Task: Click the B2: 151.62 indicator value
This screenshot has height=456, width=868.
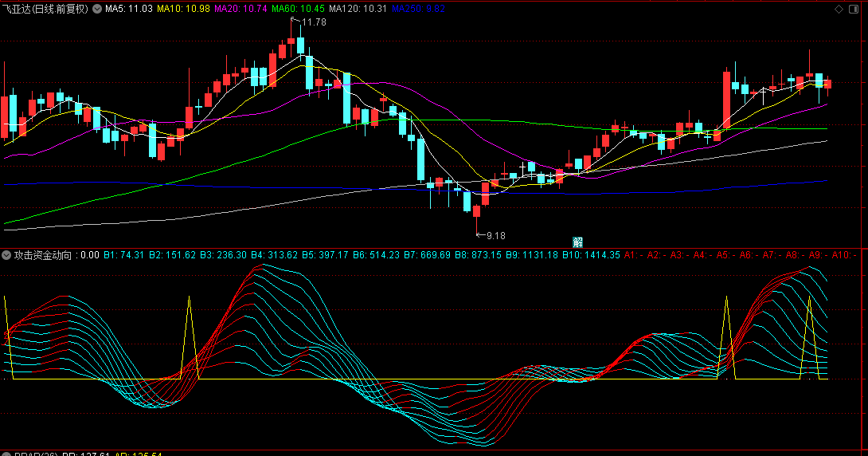Action: pyautogui.click(x=172, y=255)
